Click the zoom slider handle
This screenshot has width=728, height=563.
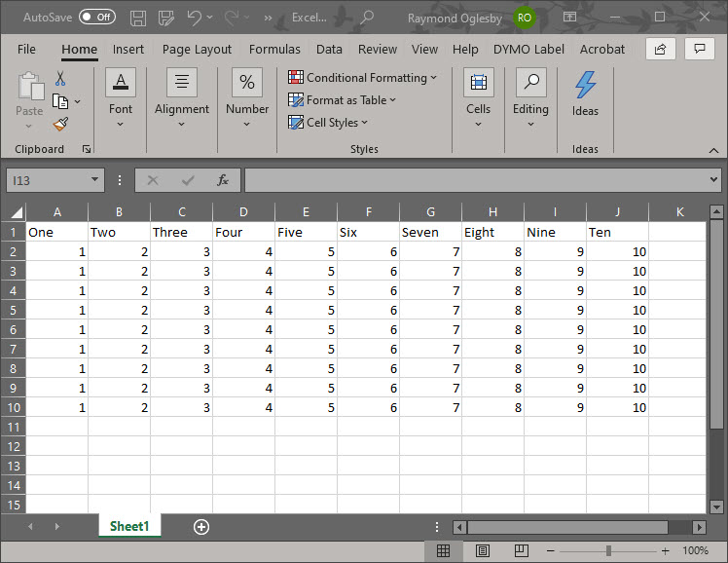point(608,551)
